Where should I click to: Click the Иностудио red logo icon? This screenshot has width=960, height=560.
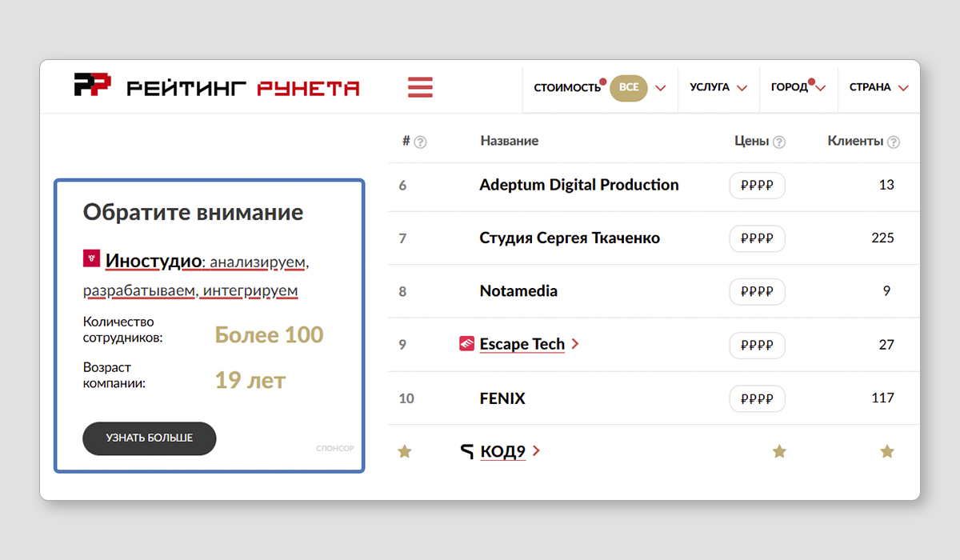coord(91,258)
